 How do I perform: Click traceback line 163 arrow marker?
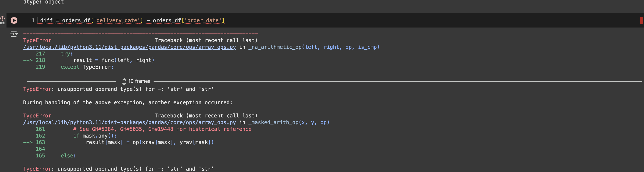click(x=28, y=142)
